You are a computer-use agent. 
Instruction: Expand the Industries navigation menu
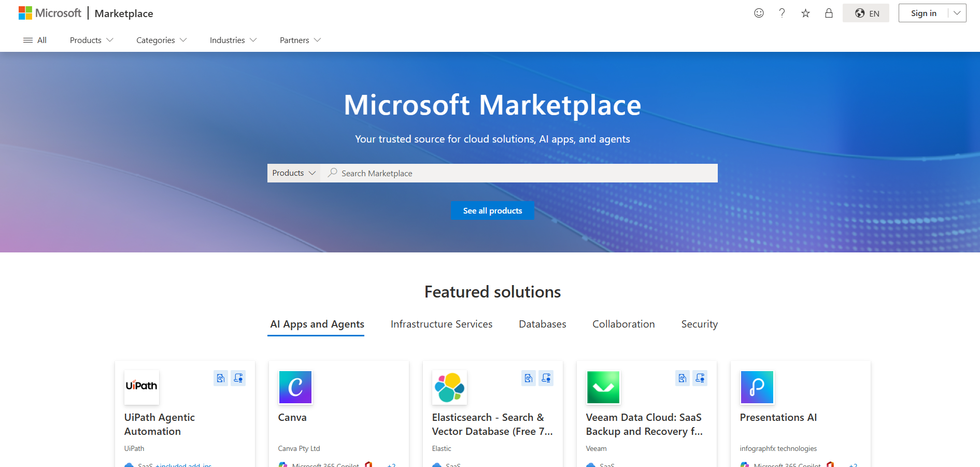coord(233,40)
